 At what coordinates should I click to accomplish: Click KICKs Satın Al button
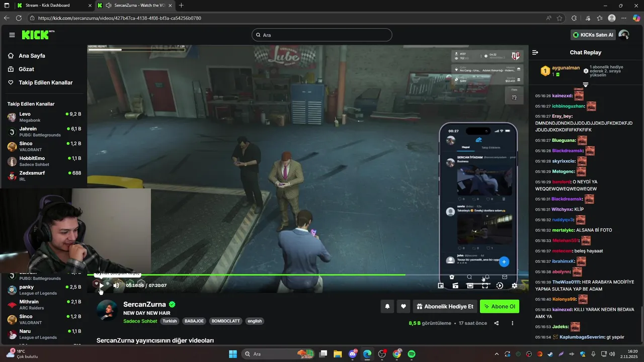click(x=594, y=35)
